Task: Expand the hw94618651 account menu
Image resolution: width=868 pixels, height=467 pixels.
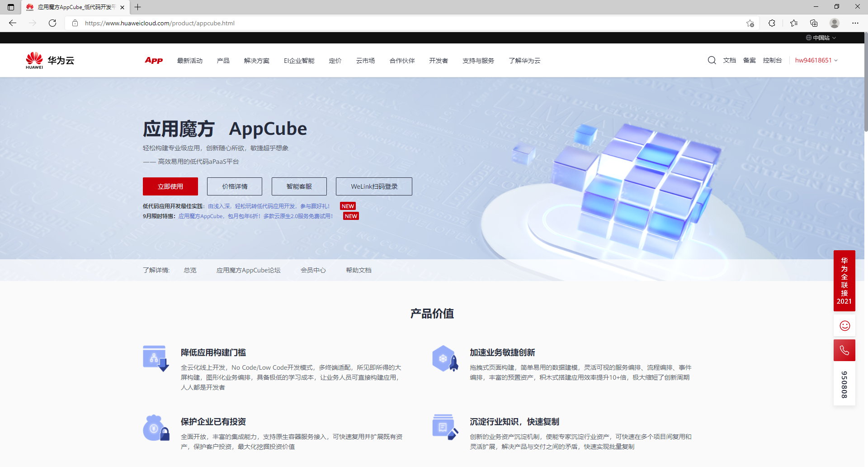Action: [x=816, y=60]
